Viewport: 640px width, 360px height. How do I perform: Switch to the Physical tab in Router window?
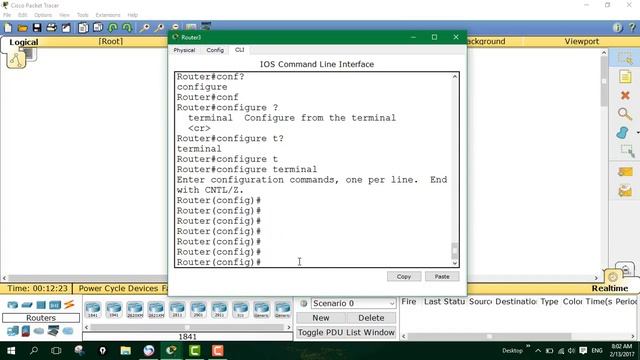click(x=184, y=50)
